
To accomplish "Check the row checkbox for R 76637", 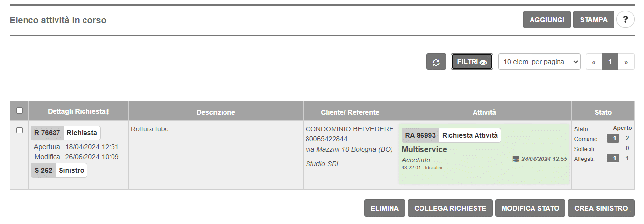I will pyautogui.click(x=19, y=130).
